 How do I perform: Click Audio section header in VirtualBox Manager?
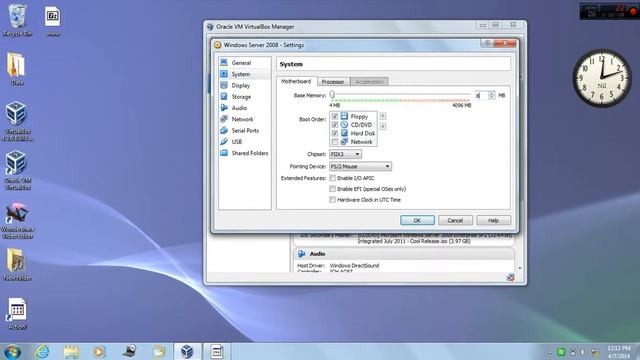(x=404, y=254)
